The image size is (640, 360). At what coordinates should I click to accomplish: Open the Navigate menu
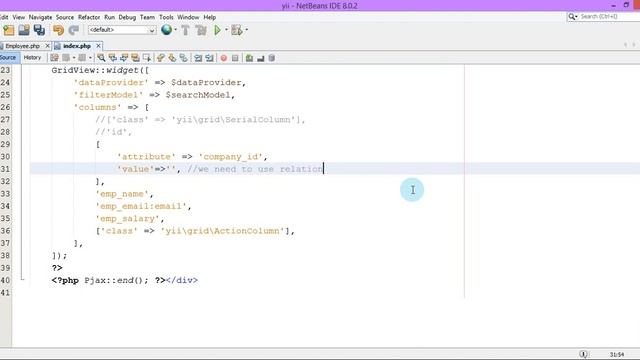pos(40,17)
